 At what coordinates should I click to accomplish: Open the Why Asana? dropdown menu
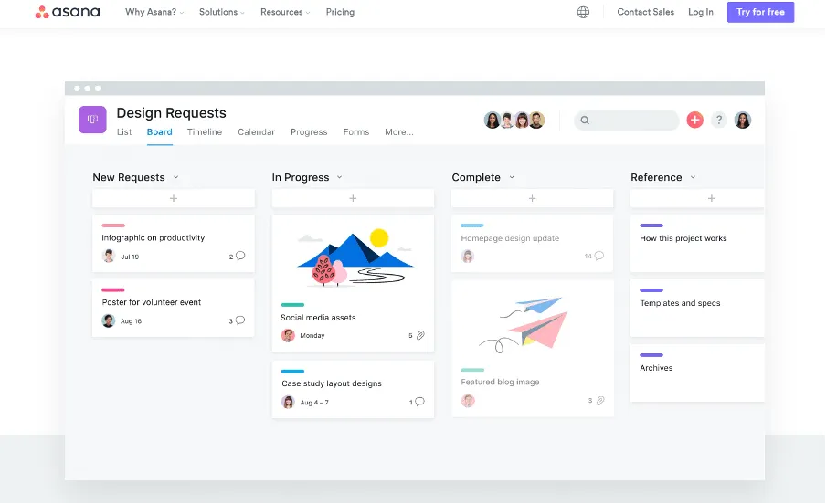[x=154, y=13]
